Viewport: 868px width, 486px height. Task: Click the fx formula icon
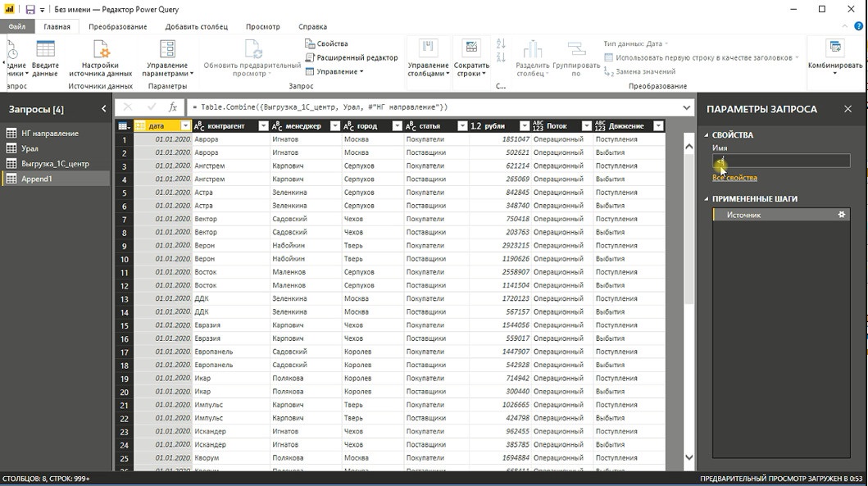[x=173, y=107]
